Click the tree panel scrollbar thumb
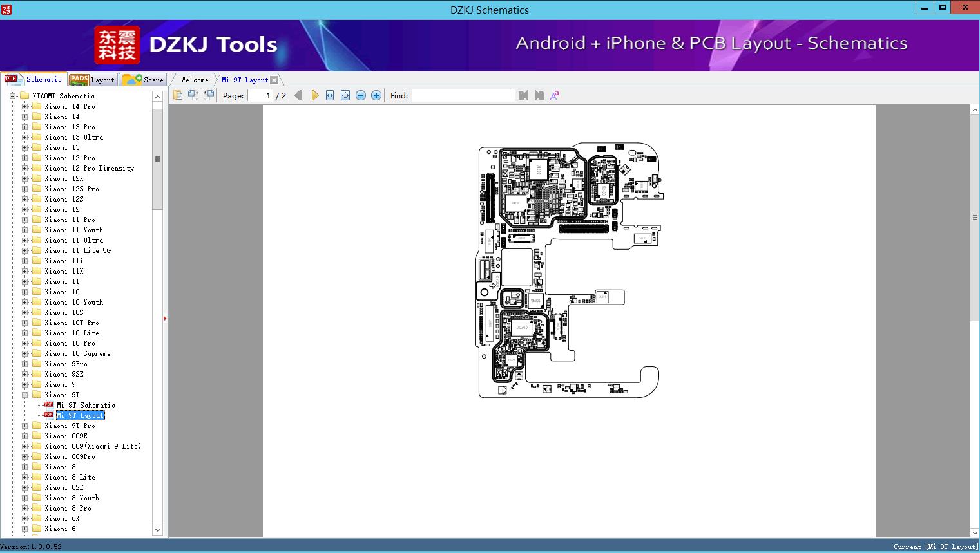 pyautogui.click(x=157, y=158)
